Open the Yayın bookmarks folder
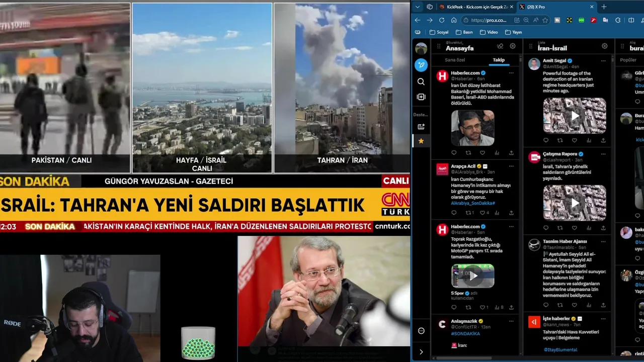Viewport: 644px width, 362px height. pyautogui.click(x=513, y=32)
